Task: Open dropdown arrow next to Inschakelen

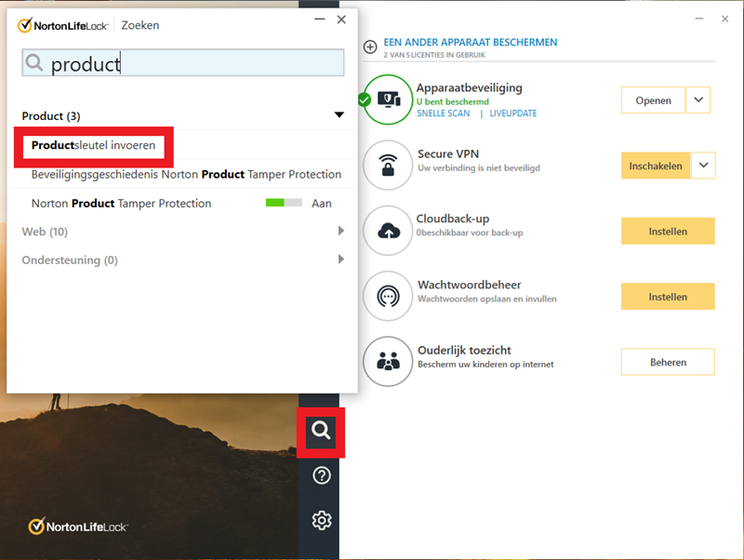Action: pyautogui.click(x=703, y=166)
